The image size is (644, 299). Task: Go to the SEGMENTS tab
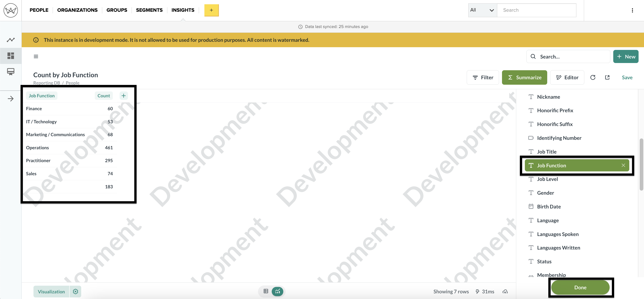point(149,10)
